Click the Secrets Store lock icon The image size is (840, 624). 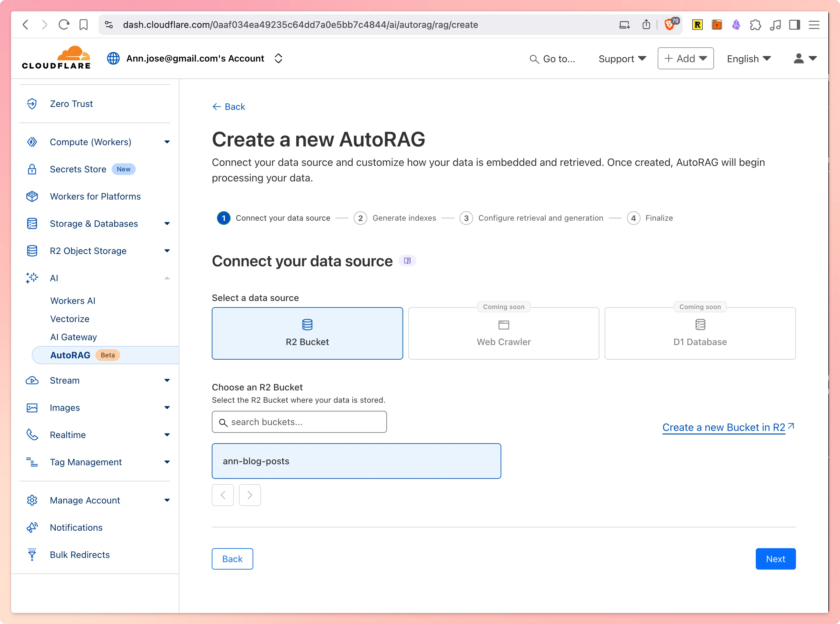[32, 169]
